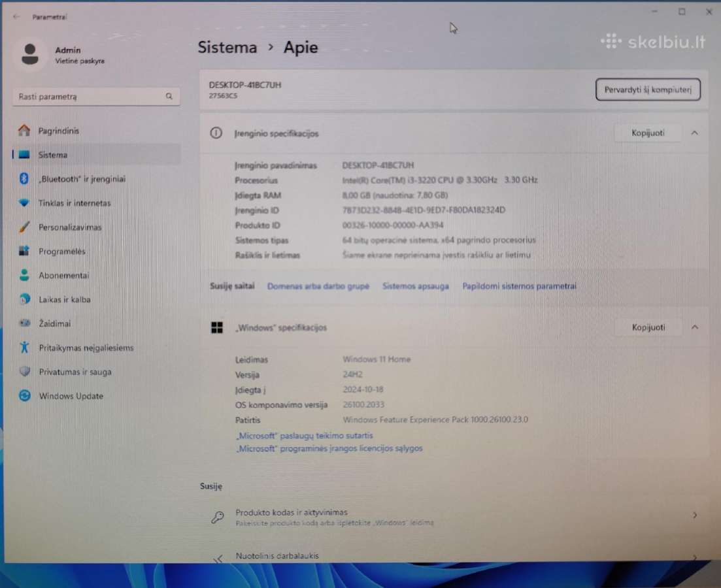Go to Tinklas ir internetas

click(x=97, y=203)
